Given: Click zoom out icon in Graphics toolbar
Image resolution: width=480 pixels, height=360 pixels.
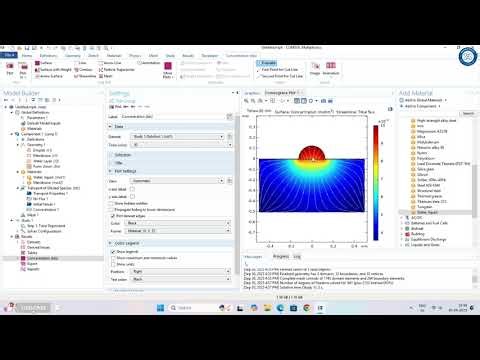Looking at the screenshot, I should (253, 101).
